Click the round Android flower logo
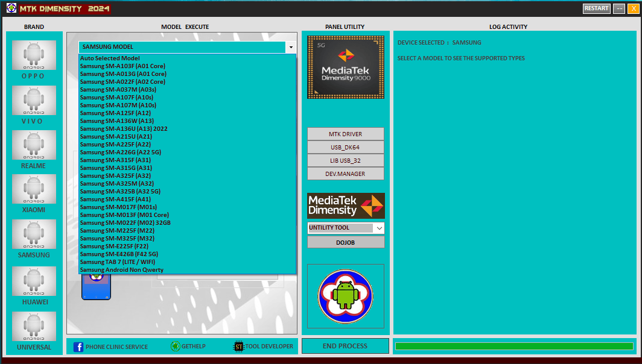The image size is (642, 364). [346, 296]
